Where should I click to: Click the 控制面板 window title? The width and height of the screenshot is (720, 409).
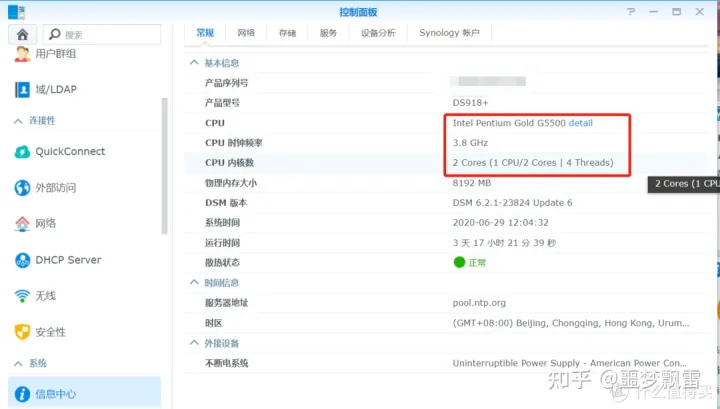(x=358, y=12)
